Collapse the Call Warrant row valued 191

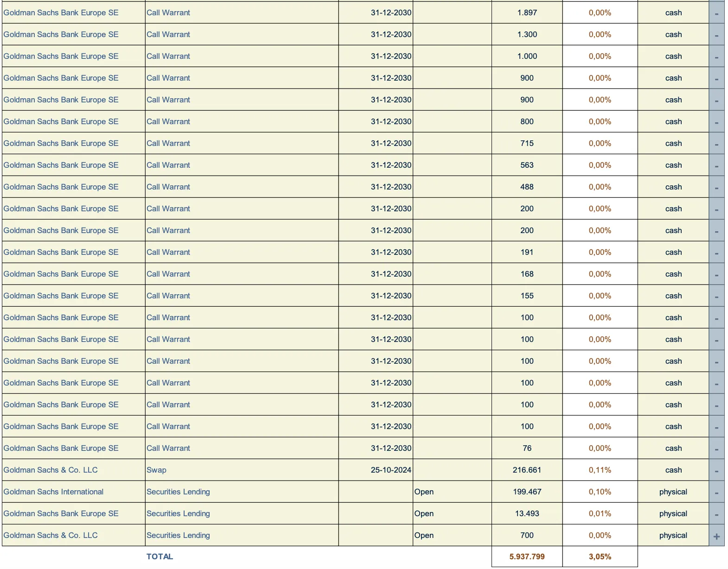coord(716,253)
